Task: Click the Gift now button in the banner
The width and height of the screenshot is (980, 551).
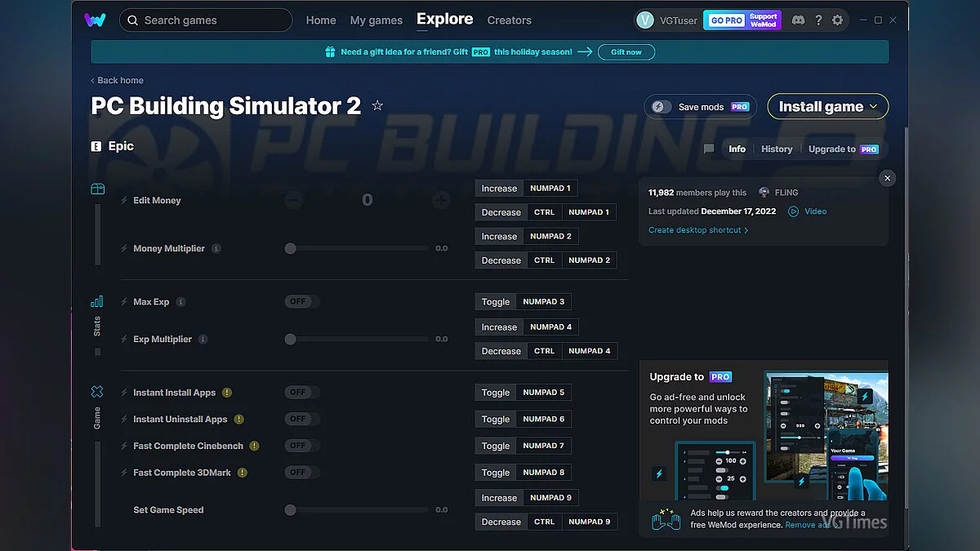Action: pyautogui.click(x=626, y=51)
